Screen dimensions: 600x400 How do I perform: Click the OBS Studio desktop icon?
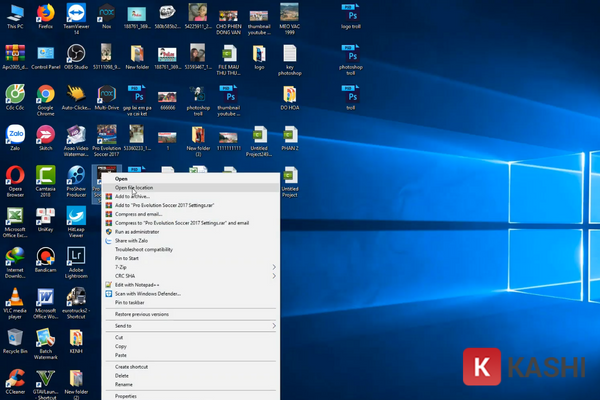click(x=75, y=53)
